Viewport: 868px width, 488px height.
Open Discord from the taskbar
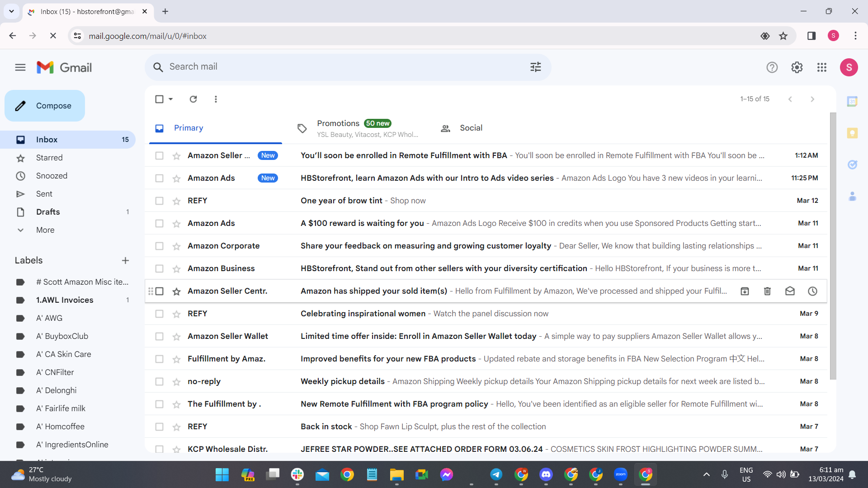click(546, 474)
